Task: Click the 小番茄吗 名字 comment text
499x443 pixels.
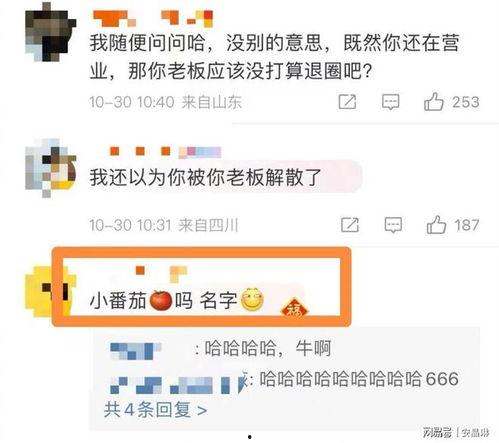Action: pos(177,300)
